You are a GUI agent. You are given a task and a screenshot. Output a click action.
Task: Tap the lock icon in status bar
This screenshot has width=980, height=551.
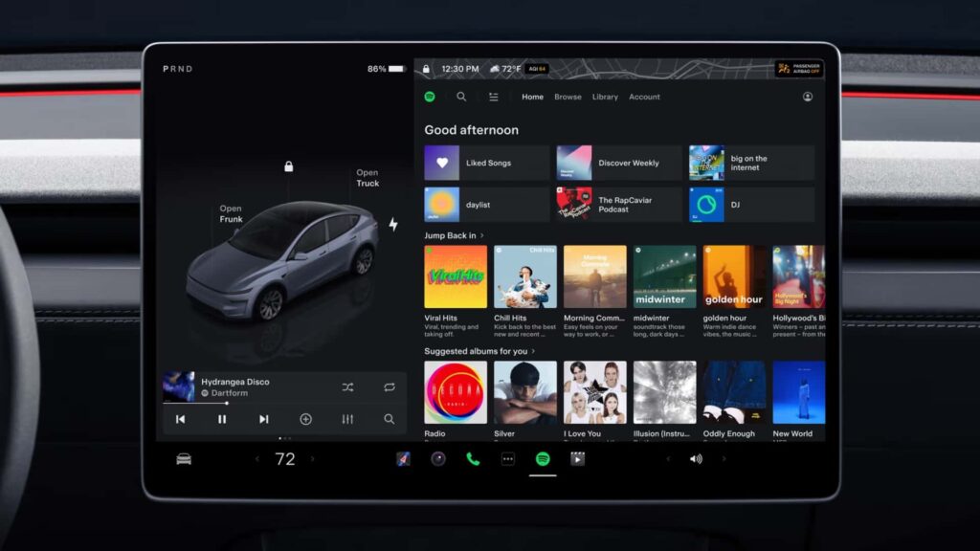tap(426, 69)
